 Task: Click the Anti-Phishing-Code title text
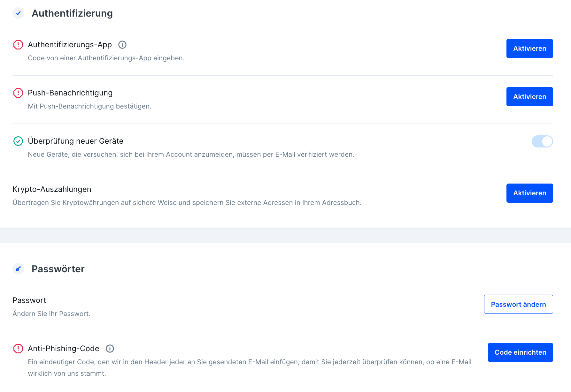click(64, 349)
